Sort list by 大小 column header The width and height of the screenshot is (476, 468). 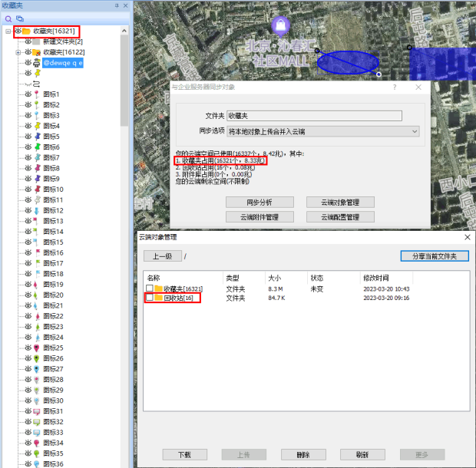[x=274, y=277]
